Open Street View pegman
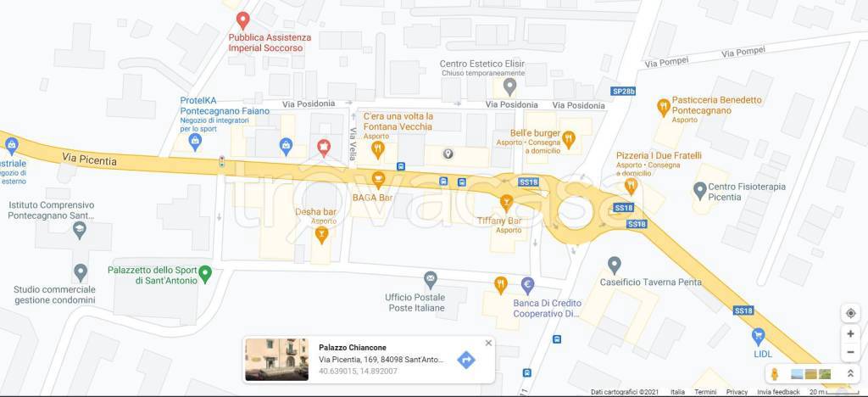The width and height of the screenshot is (868, 397). (775, 374)
